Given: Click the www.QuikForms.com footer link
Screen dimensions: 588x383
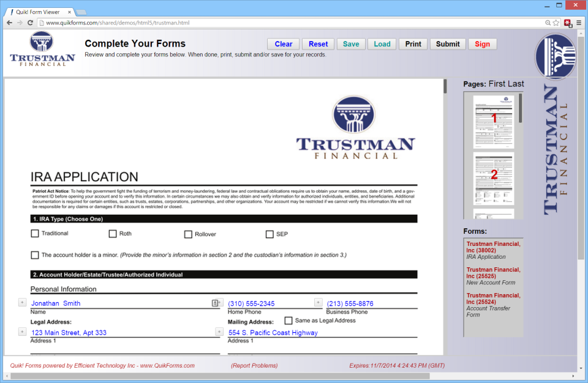Looking at the screenshot, I should 167,365.
